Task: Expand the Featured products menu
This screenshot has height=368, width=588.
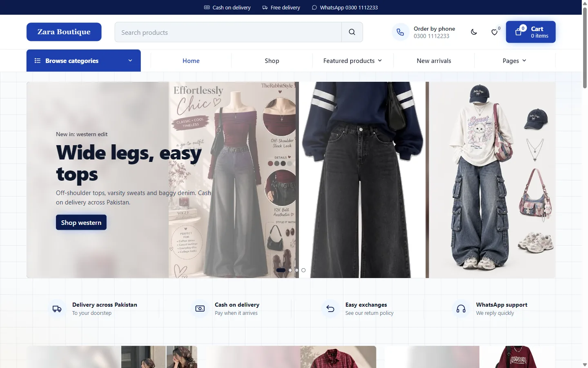Action: click(x=353, y=61)
